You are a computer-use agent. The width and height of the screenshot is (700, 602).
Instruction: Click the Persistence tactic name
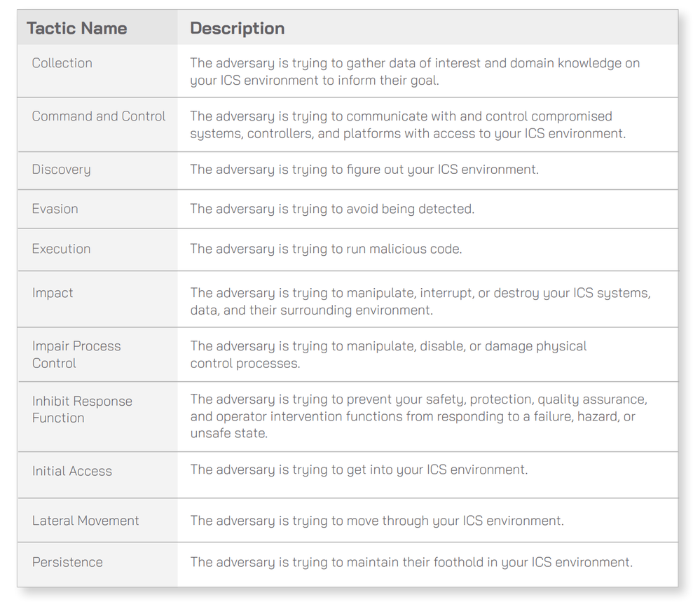[67, 562]
